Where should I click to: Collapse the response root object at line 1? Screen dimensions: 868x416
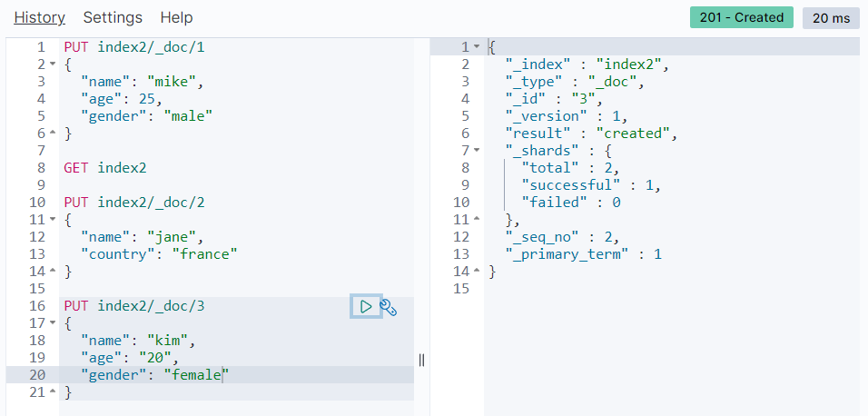478,47
